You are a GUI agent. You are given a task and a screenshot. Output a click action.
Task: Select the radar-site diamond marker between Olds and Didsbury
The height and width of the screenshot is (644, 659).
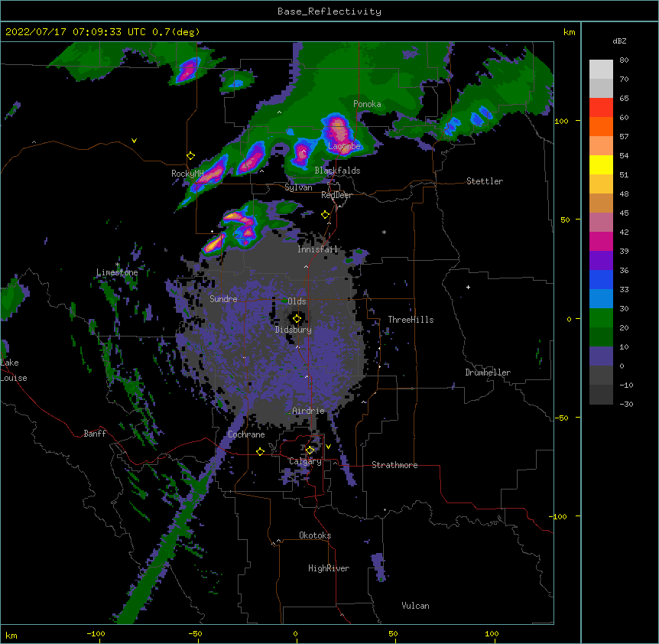297,319
